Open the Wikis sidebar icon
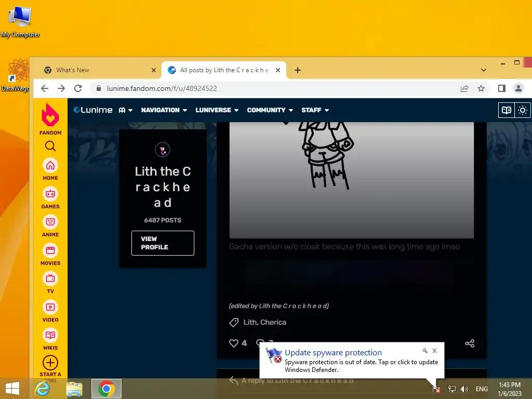The image size is (532, 399). (50, 336)
